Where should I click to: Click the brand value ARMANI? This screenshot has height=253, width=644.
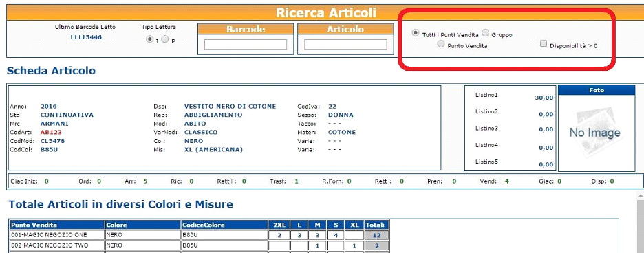[x=54, y=124]
